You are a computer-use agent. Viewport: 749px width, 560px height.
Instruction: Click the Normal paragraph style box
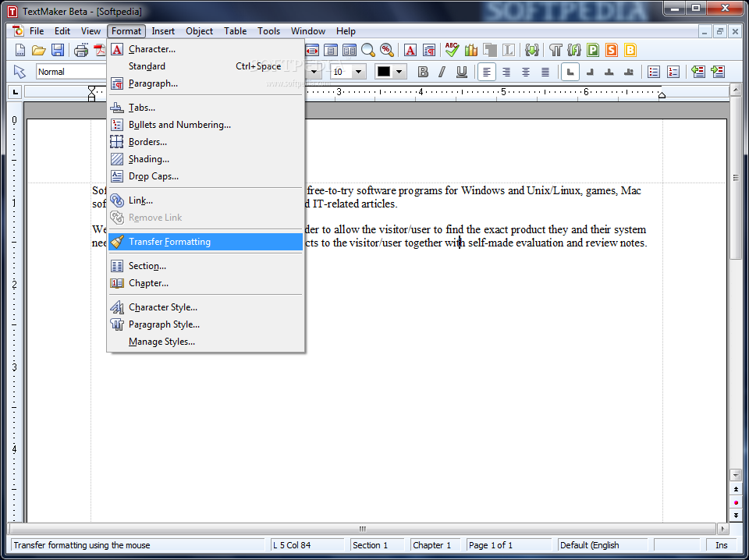pyautogui.click(x=70, y=72)
